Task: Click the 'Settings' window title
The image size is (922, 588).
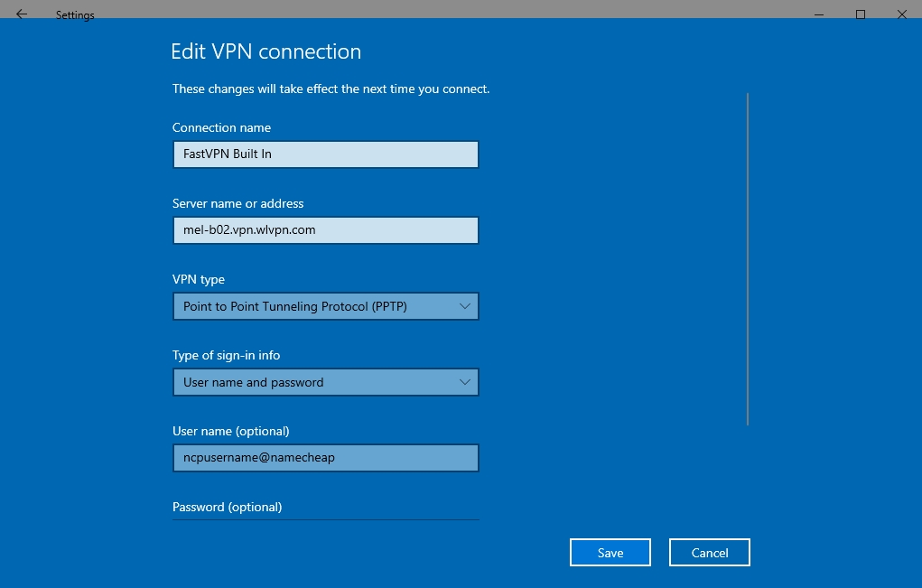Action: (x=75, y=15)
